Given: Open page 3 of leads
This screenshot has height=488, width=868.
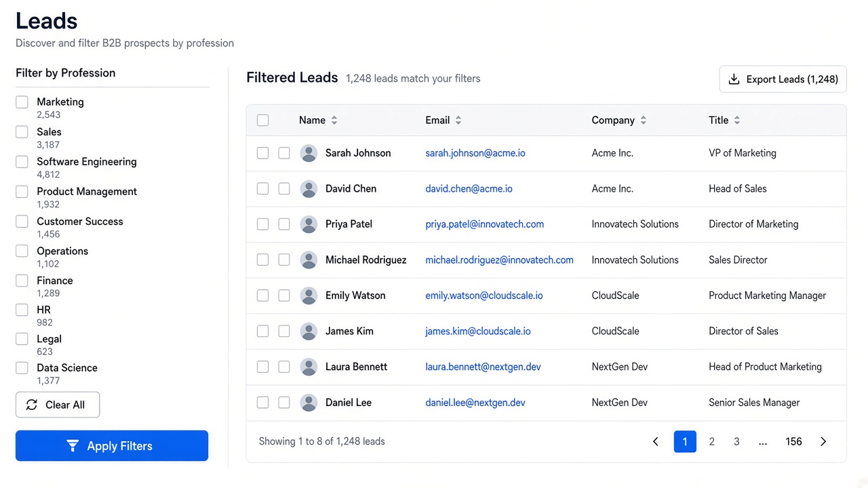Looking at the screenshot, I should point(736,442).
